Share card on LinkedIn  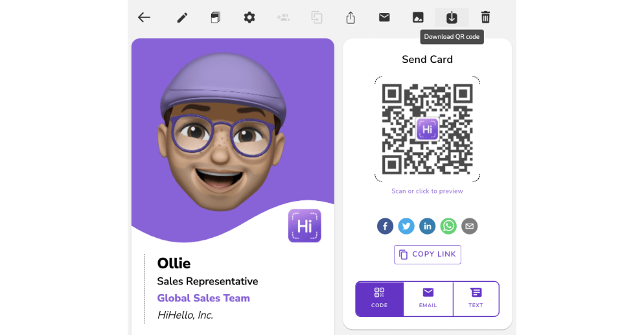(x=427, y=226)
